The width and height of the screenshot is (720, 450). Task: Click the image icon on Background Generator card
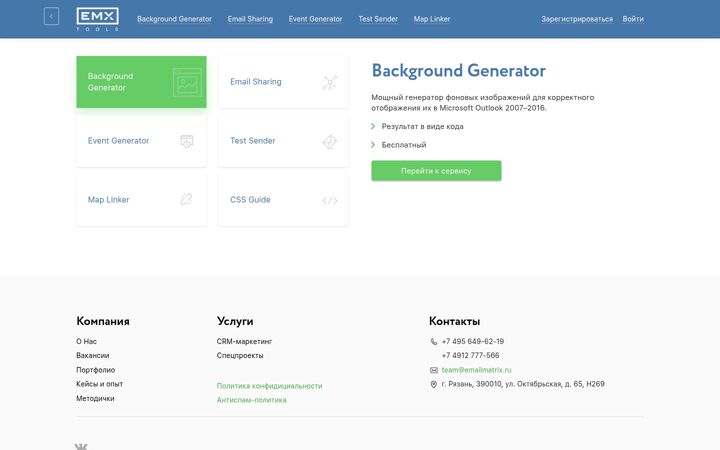tap(187, 82)
